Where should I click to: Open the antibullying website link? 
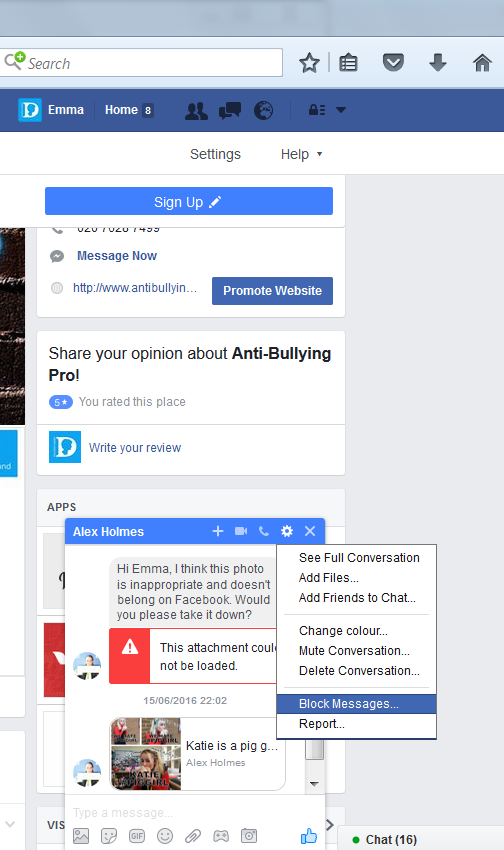click(134, 288)
